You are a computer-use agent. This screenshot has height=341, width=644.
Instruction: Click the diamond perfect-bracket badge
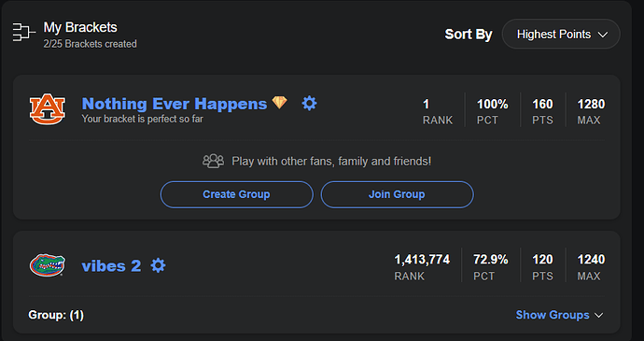280,103
